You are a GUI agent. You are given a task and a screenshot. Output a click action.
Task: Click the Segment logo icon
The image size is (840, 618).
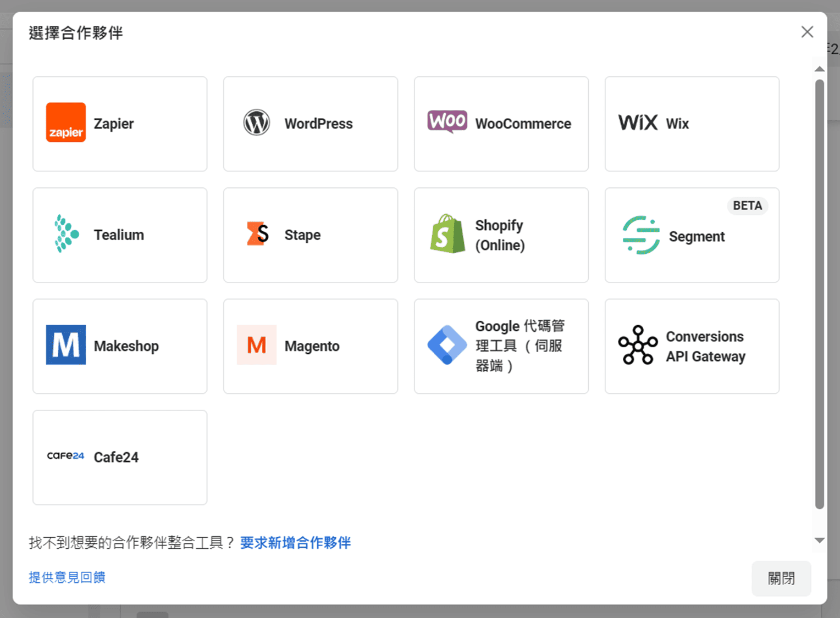(641, 235)
